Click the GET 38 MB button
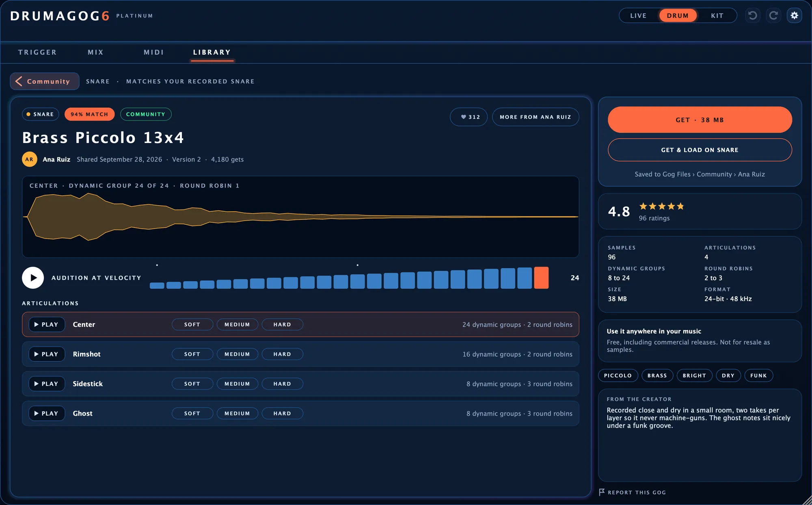812x505 pixels. click(700, 120)
